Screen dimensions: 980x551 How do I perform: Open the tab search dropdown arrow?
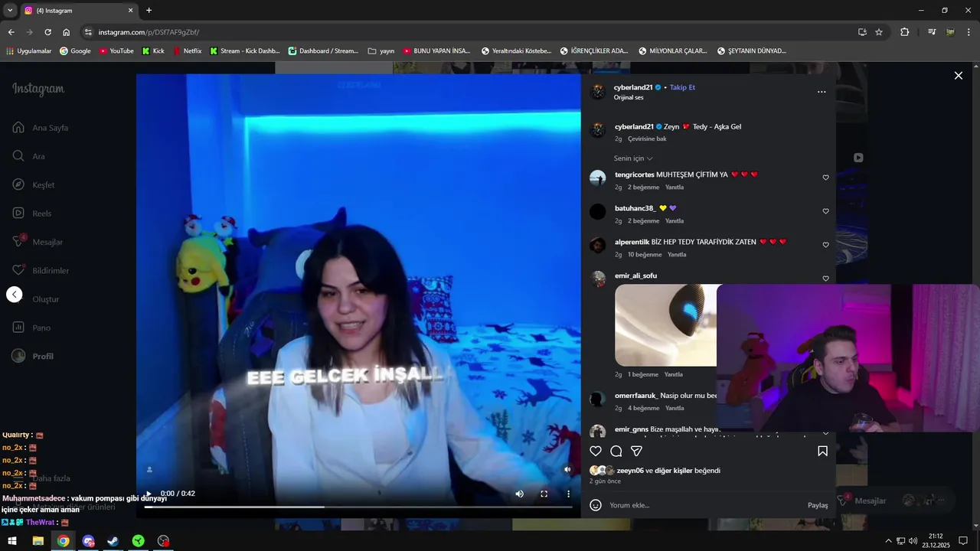[x=10, y=10]
